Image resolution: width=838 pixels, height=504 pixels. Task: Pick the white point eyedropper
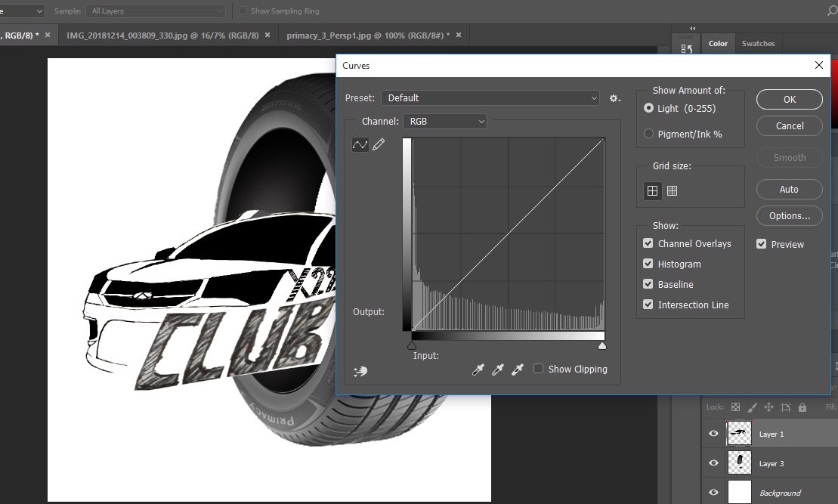518,369
